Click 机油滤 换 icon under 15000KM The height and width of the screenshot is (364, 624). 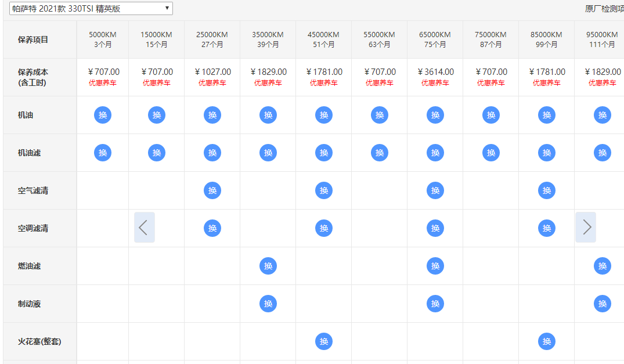[157, 153]
